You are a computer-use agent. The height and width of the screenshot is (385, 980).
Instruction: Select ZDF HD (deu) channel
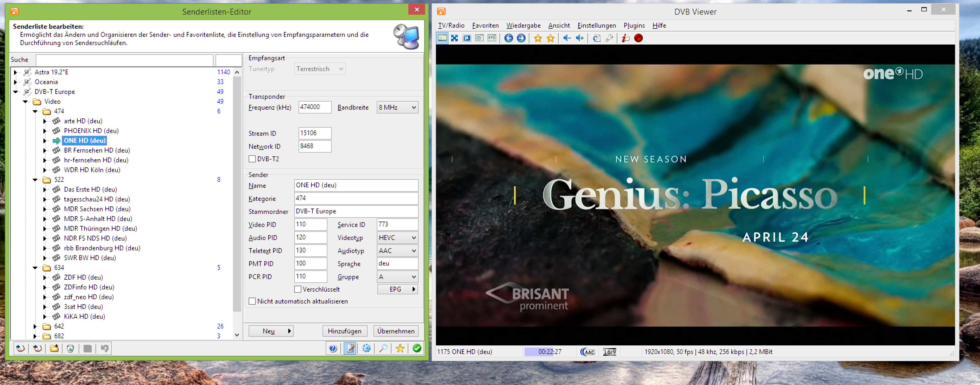click(83, 278)
